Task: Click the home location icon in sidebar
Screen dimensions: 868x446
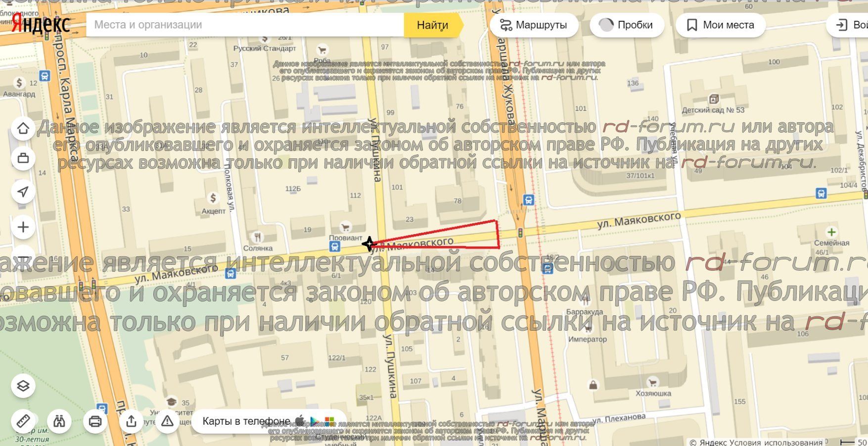Action: (x=23, y=129)
